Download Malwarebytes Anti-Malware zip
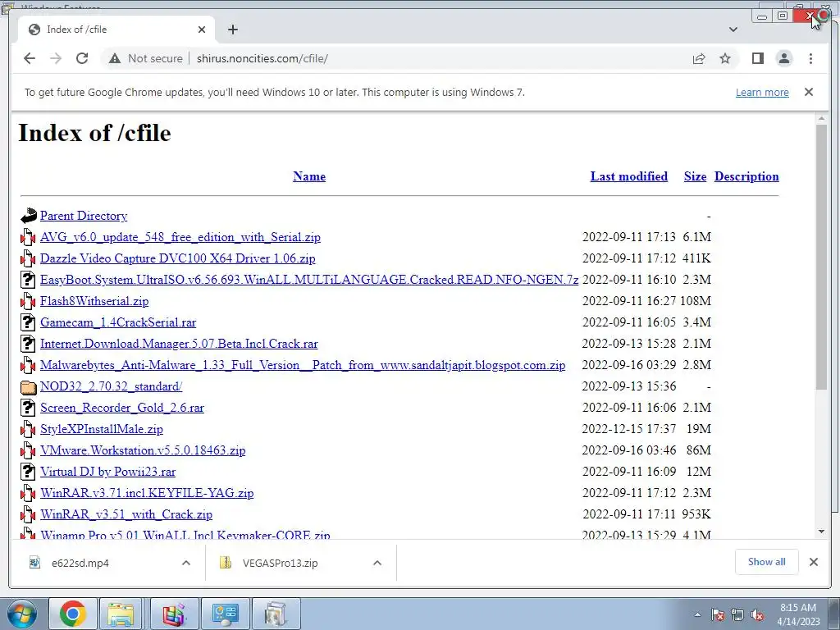The height and width of the screenshot is (630, 840). [303, 365]
